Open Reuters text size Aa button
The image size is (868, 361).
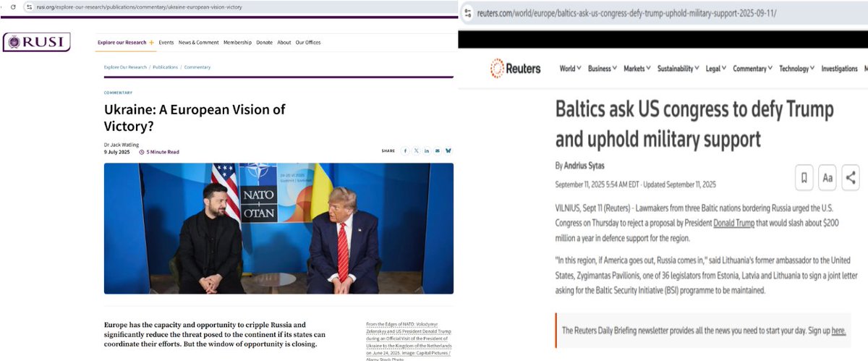point(827,177)
